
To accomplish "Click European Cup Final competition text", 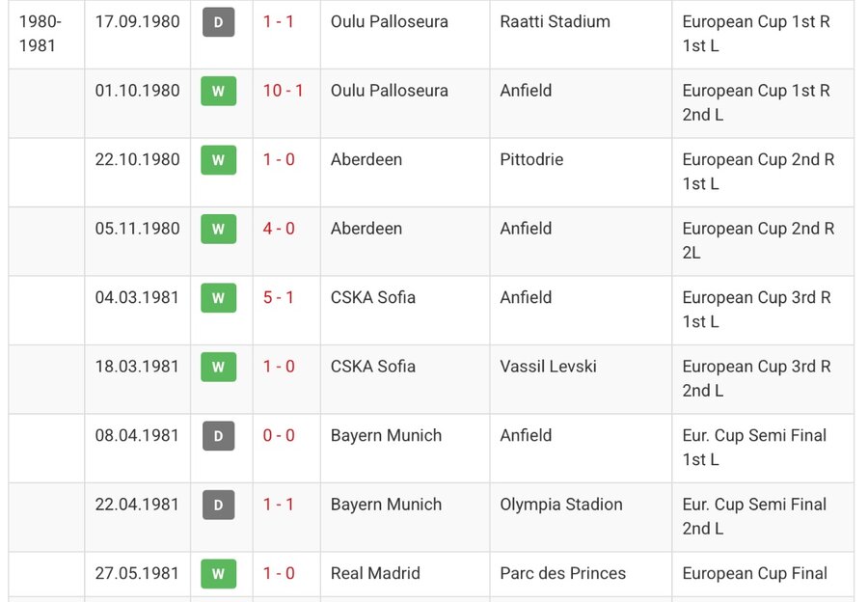I will [x=754, y=573].
